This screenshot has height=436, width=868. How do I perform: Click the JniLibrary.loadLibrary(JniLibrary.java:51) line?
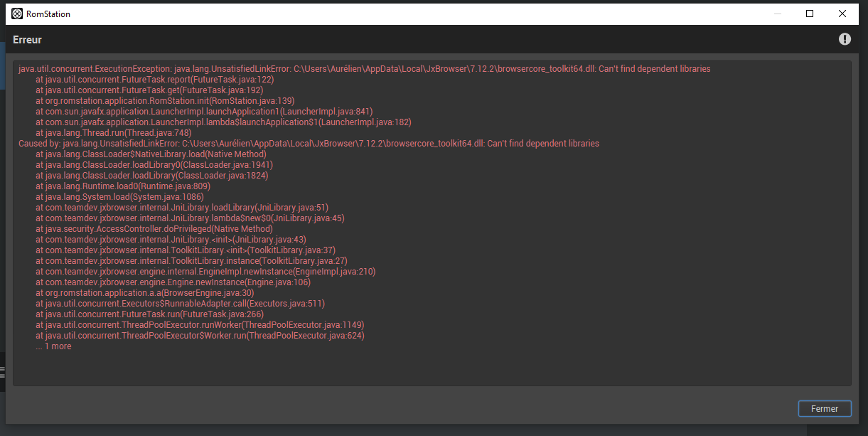182,208
